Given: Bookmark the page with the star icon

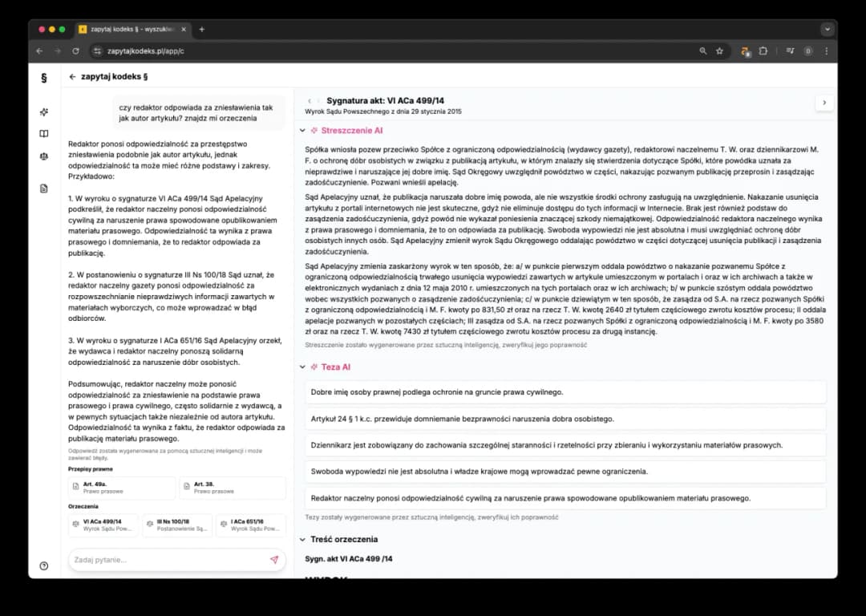Looking at the screenshot, I should (x=721, y=51).
